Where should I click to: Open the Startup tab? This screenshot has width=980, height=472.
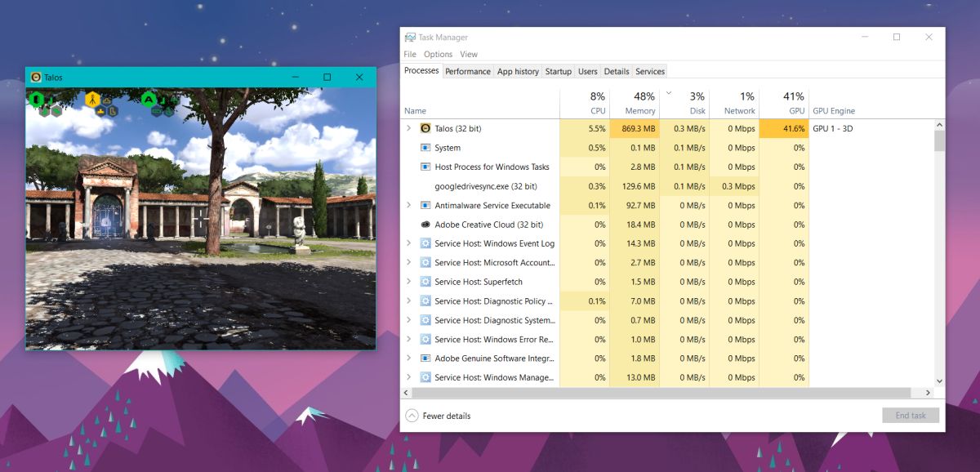click(x=559, y=71)
